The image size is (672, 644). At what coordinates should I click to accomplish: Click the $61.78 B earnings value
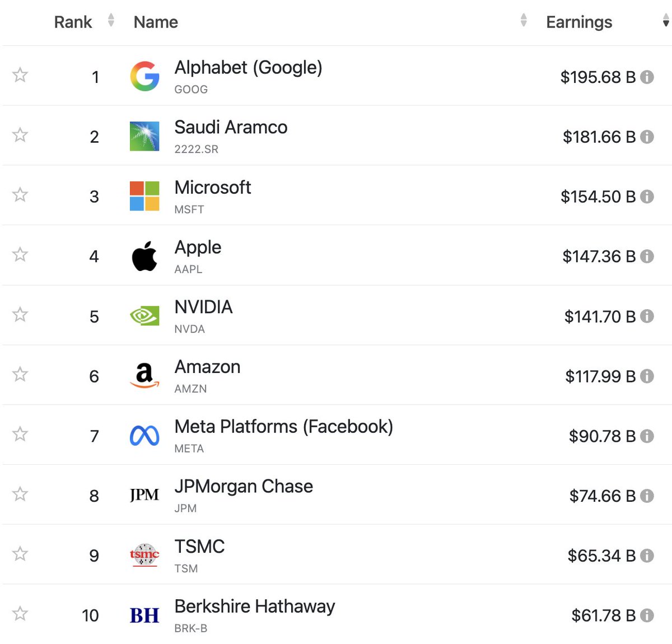pos(604,616)
